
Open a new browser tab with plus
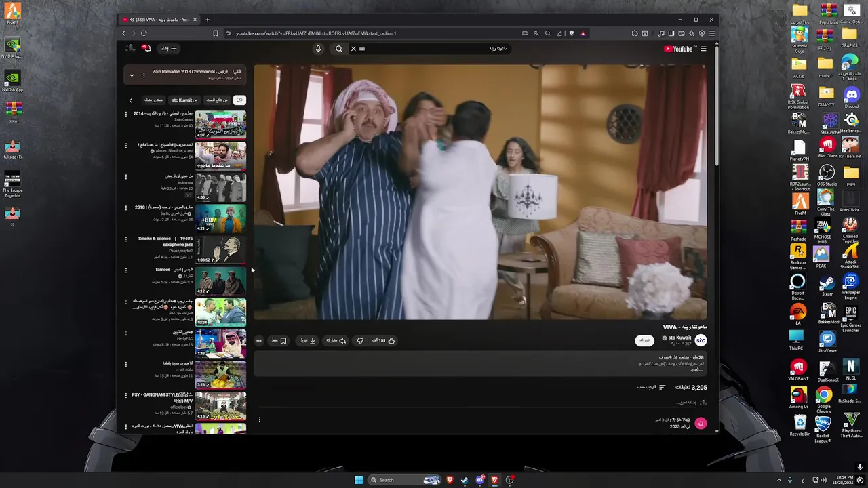click(x=208, y=20)
